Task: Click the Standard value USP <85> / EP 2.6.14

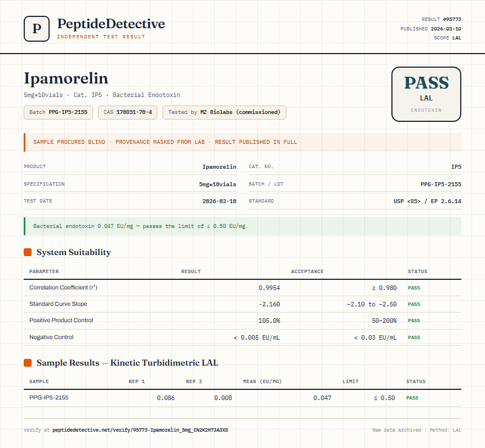Action: point(427,201)
